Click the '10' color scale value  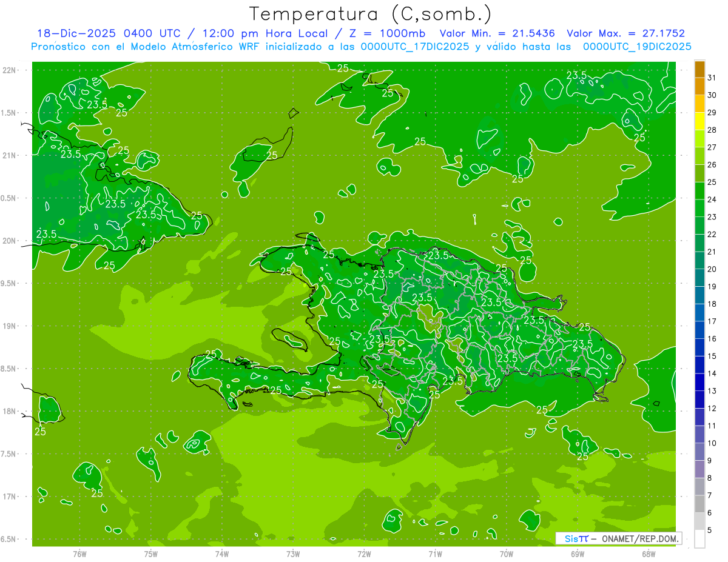712,443
